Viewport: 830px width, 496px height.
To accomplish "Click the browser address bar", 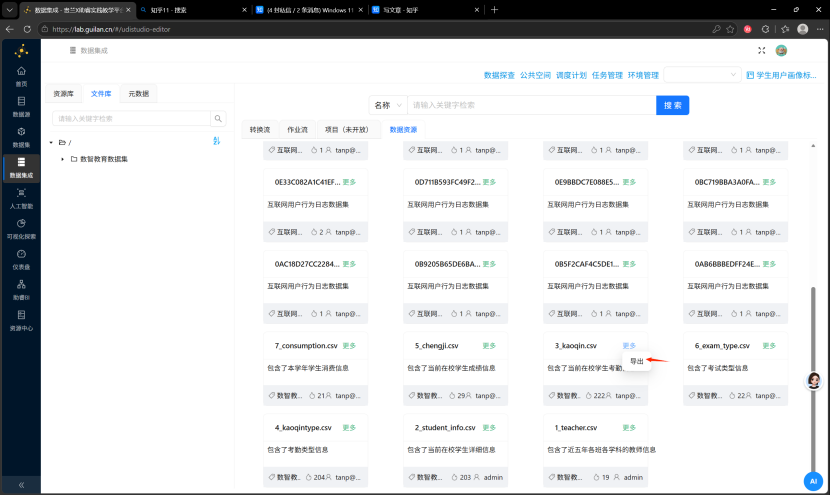I will tap(371, 29).
